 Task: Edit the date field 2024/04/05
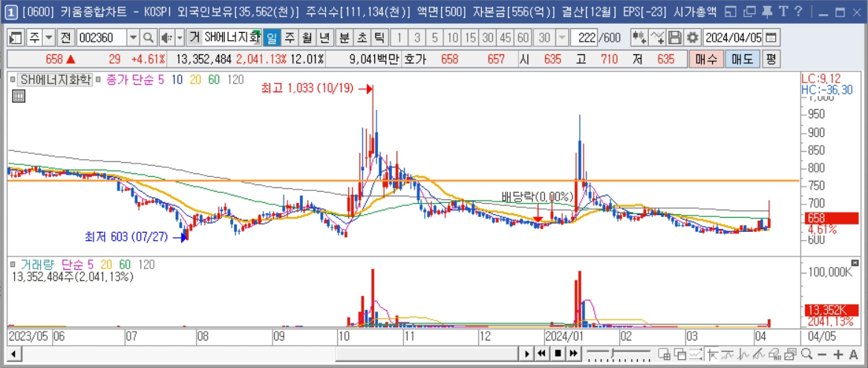(x=733, y=38)
